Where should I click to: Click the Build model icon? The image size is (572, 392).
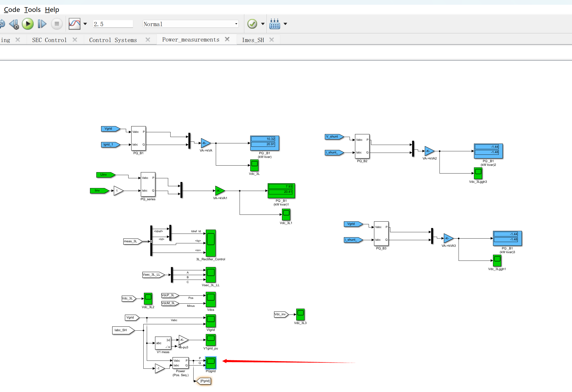(x=274, y=24)
